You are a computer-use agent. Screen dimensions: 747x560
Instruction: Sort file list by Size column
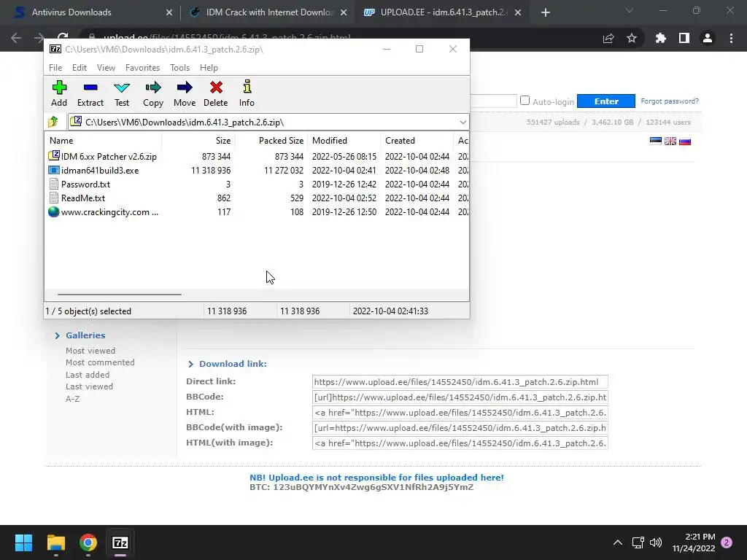click(198, 141)
